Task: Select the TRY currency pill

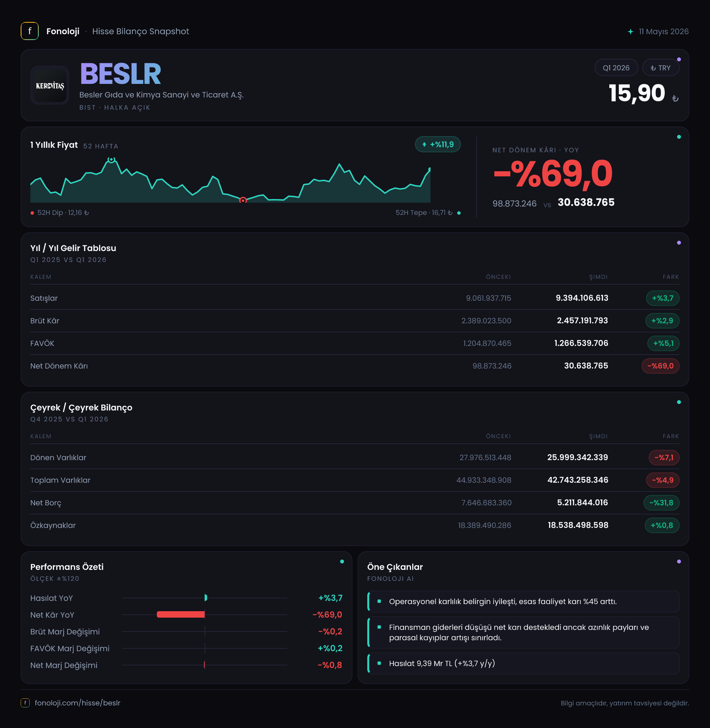Action: (x=660, y=68)
